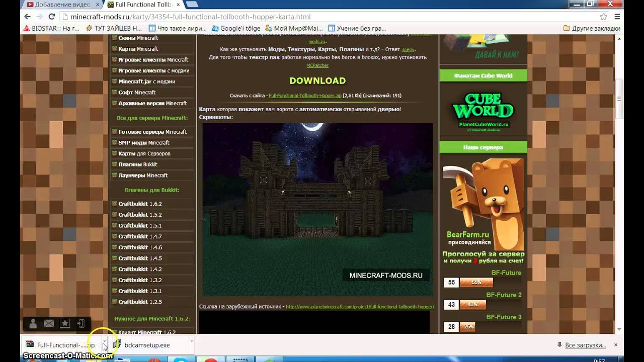Click the browser back arrow
This screenshot has height=362, width=644.
(x=27, y=17)
